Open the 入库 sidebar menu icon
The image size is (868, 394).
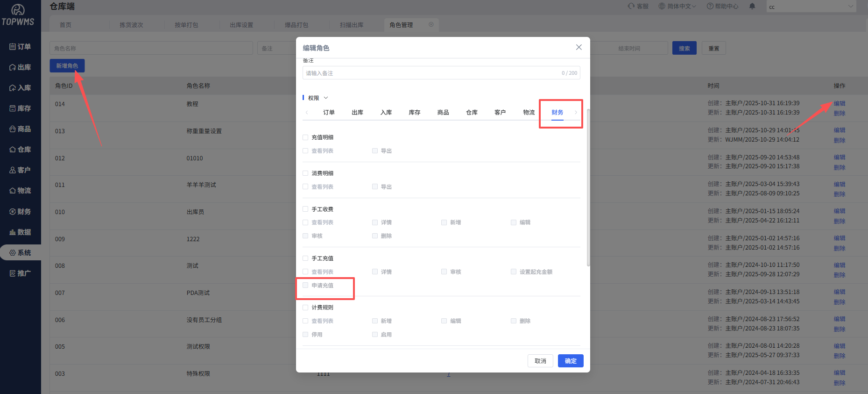[x=13, y=88]
